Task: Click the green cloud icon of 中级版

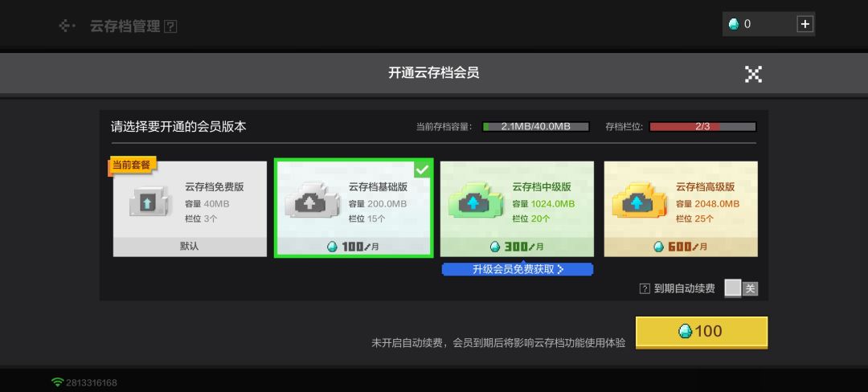Action: (x=476, y=199)
